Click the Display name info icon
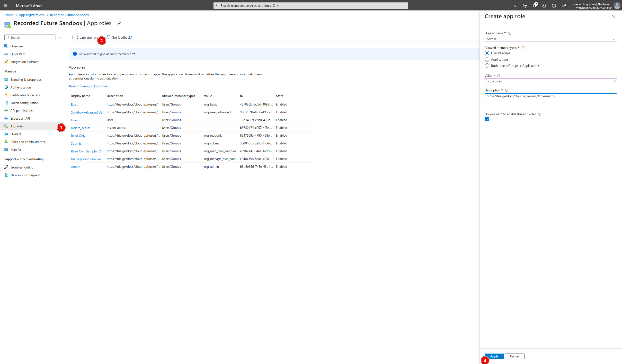Viewport: 622px width, 364px height. [x=509, y=33]
